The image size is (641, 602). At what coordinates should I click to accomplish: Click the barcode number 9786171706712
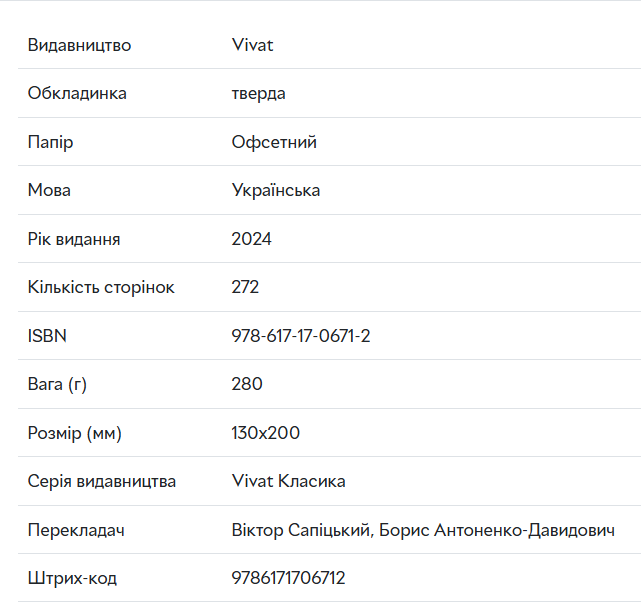(x=288, y=578)
